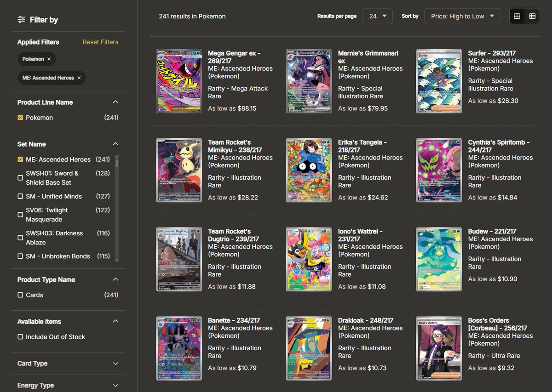Open Team Rocket's Dugtrio card image
This screenshot has width=552, height=392.
click(179, 259)
